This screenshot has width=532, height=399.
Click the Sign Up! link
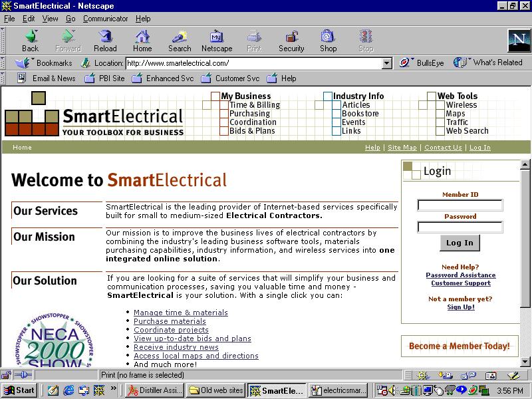pyautogui.click(x=461, y=307)
